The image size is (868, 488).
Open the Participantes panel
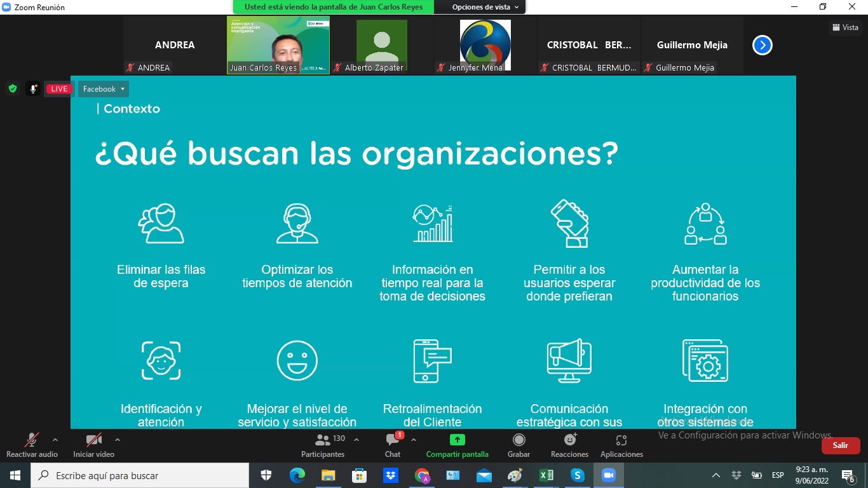[323, 445]
